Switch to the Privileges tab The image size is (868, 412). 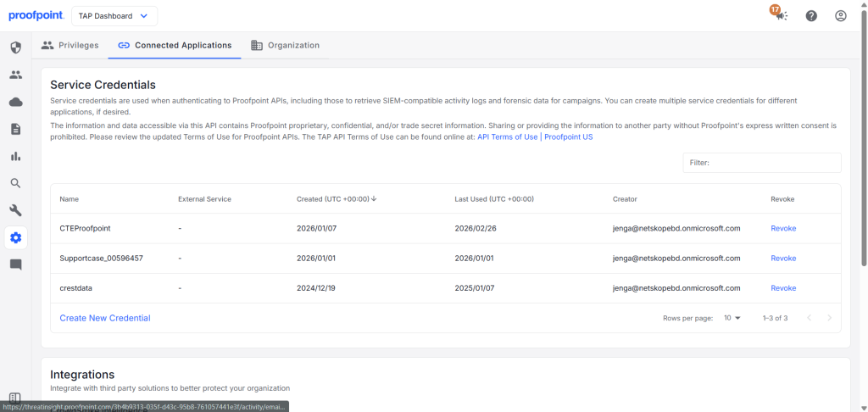tap(70, 46)
